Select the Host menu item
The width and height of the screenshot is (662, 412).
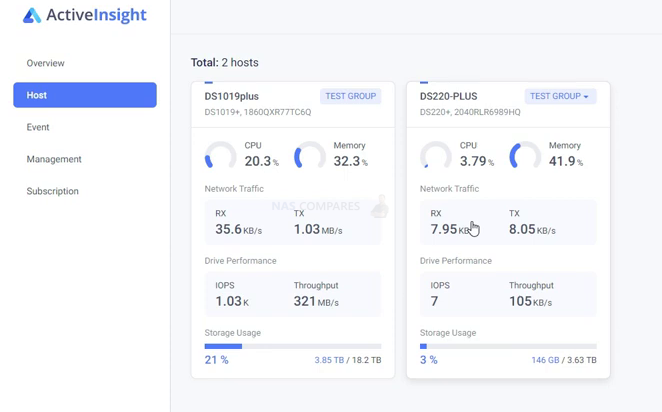tap(85, 95)
